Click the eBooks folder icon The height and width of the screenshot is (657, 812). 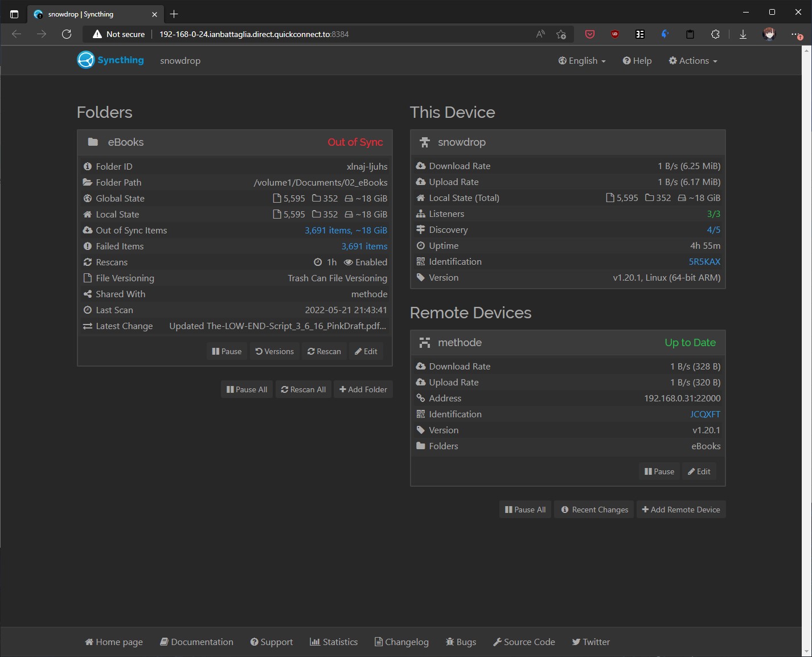pos(93,142)
